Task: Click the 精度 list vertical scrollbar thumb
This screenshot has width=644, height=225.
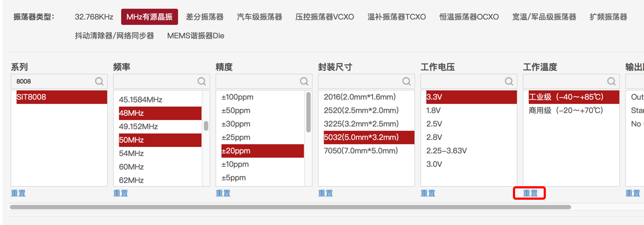Action: (x=309, y=112)
